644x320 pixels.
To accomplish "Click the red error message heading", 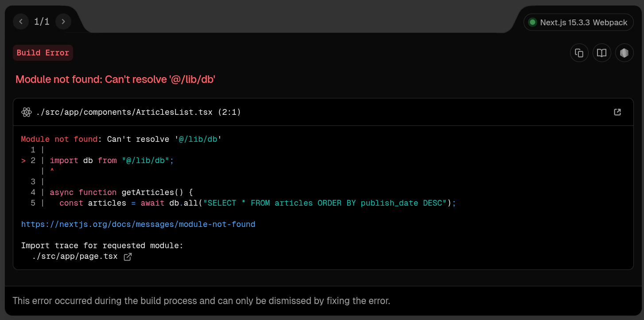I will pyautogui.click(x=115, y=79).
